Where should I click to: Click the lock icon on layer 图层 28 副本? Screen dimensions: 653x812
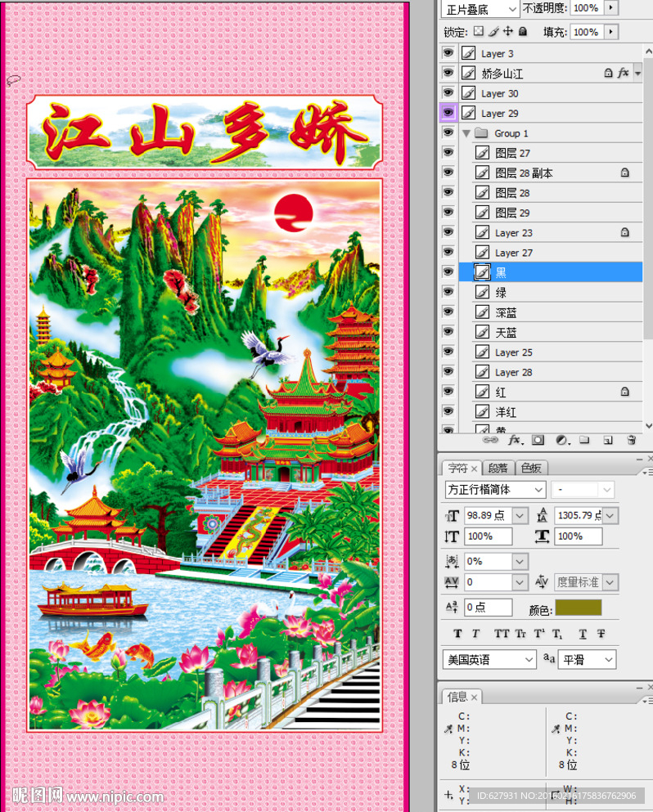(x=625, y=173)
